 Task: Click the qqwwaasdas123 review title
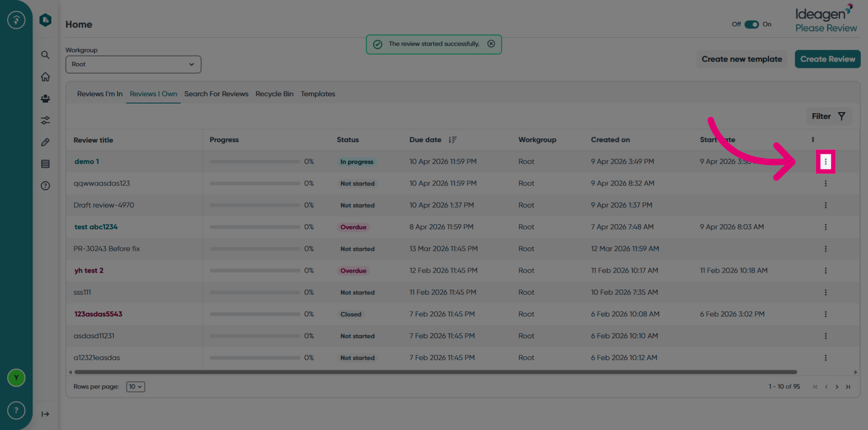click(102, 184)
